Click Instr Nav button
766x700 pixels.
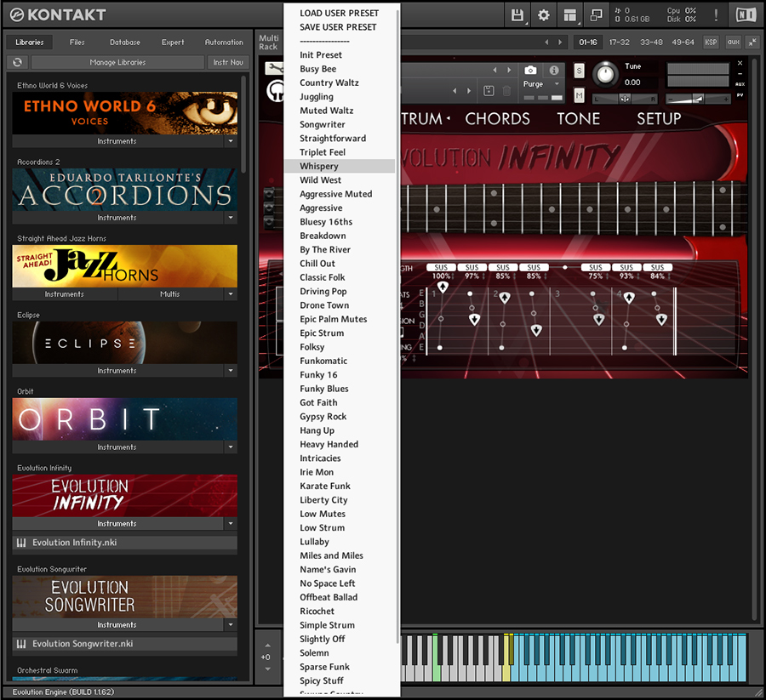pyautogui.click(x=228, y=62)
